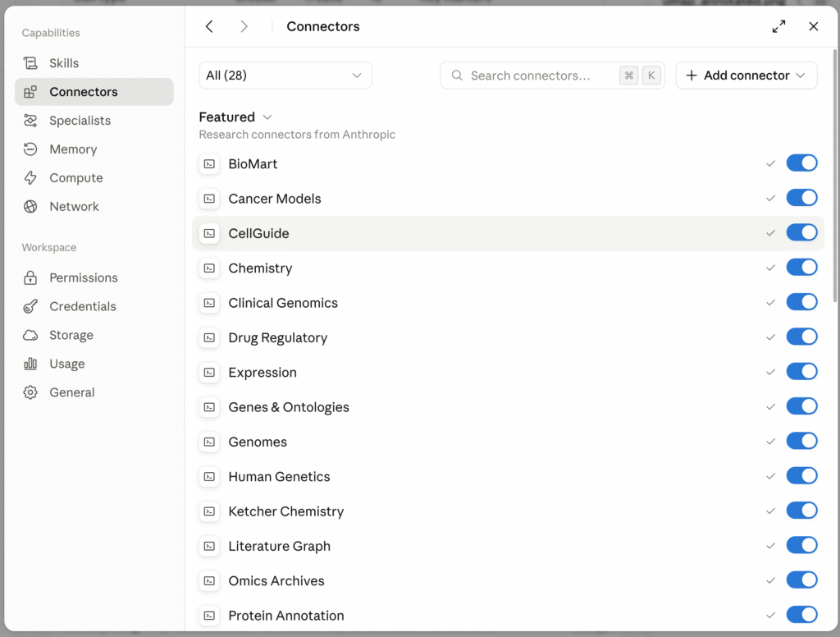Disable the Chemistry connector switch
This screenshot has width=840, height=637.
tap(801, 267)
